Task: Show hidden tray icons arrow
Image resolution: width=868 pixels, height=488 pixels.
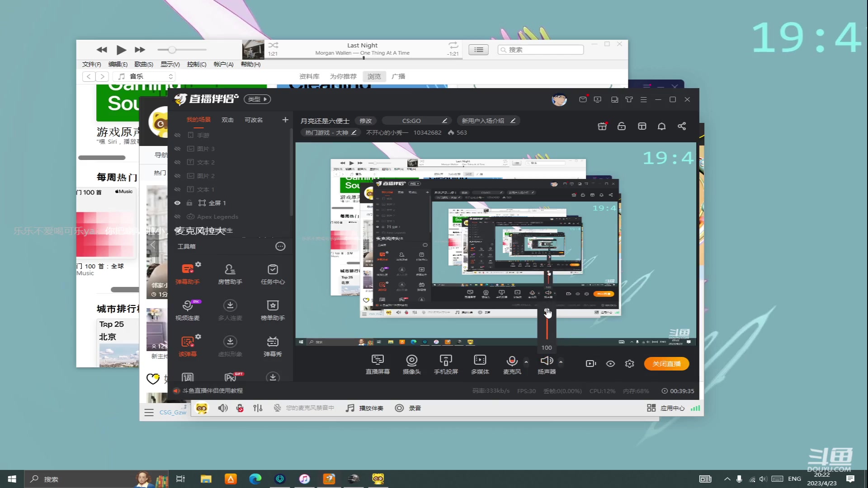Action: coord(727,479)
